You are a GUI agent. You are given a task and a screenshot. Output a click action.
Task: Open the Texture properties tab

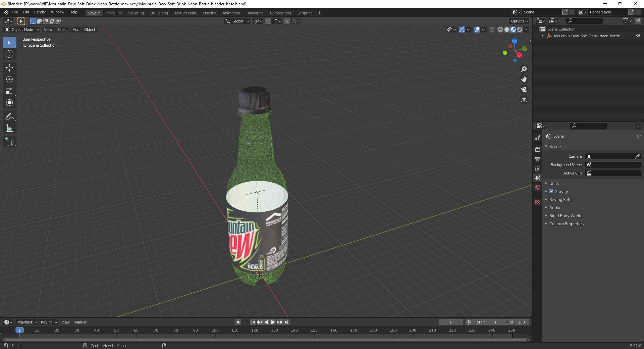538,202
